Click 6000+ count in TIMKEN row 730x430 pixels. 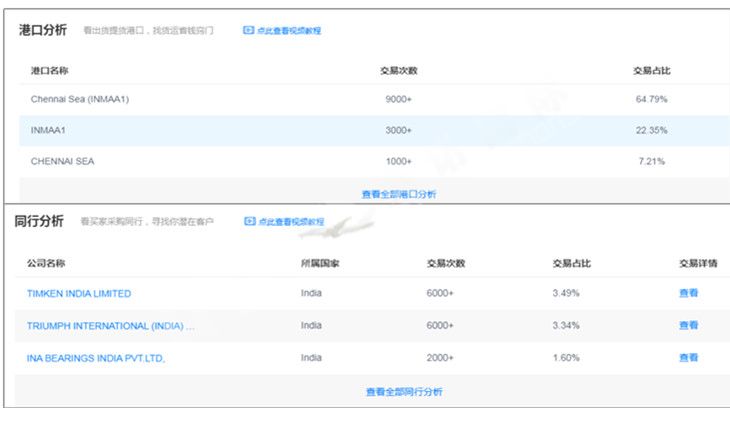click(440, 293)
